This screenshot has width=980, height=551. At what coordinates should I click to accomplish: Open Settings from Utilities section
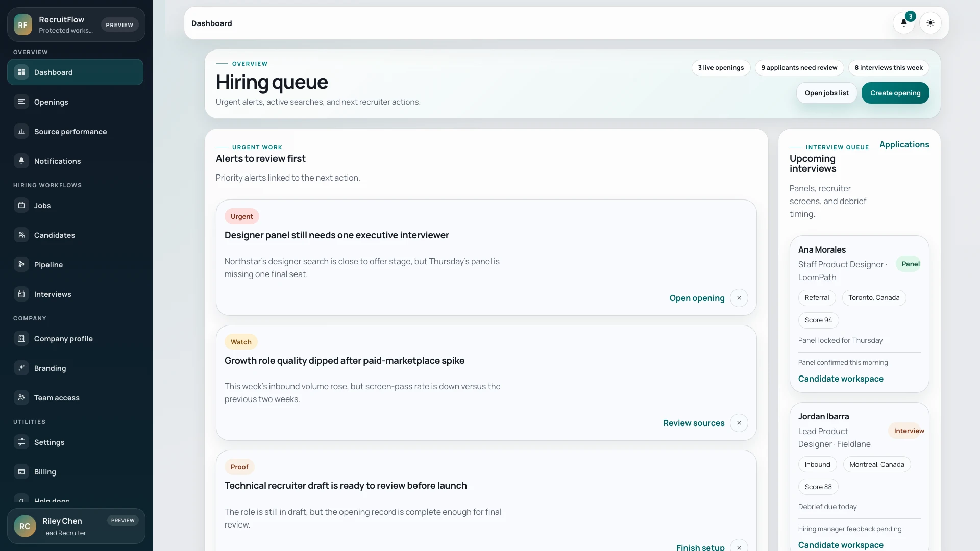[x=75, y=442]
